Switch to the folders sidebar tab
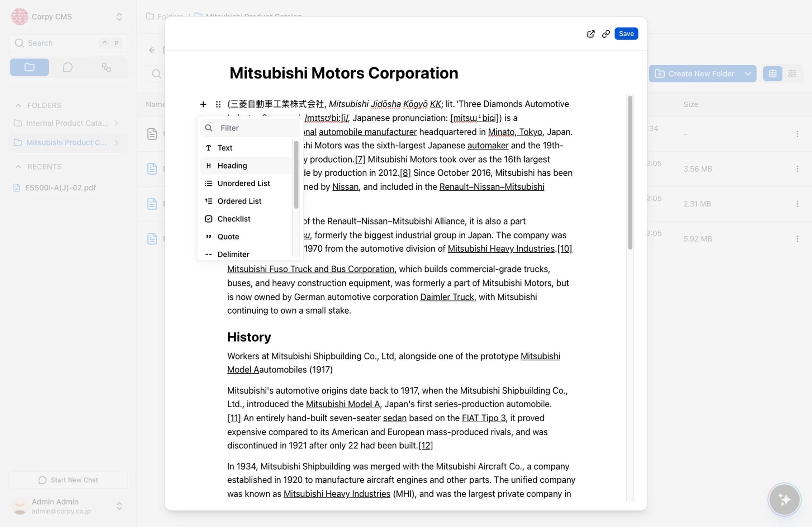Viewport: 812px width, 527px height. (29, 67)
